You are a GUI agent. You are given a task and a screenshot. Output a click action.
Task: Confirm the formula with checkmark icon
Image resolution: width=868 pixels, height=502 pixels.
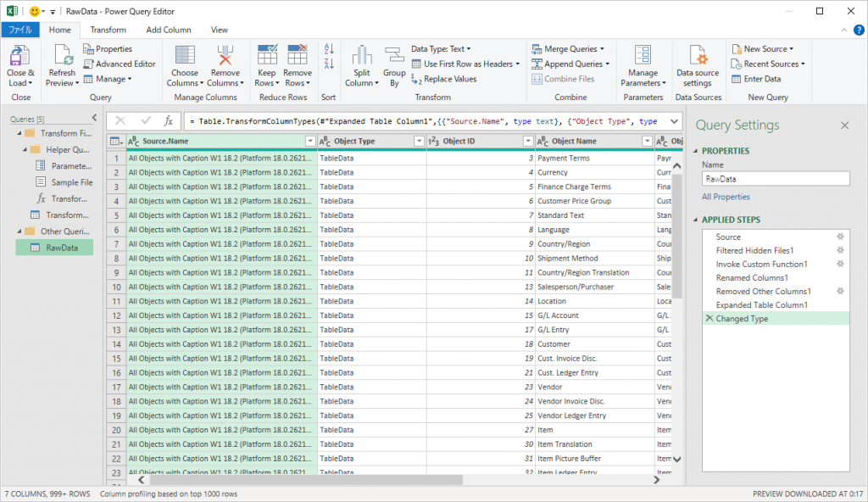(146, 120)
